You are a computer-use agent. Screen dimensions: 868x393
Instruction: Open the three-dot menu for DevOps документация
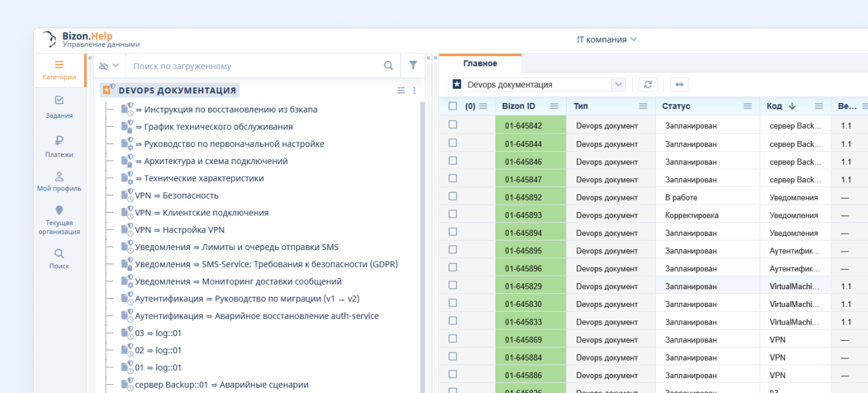tap(414, 90)
